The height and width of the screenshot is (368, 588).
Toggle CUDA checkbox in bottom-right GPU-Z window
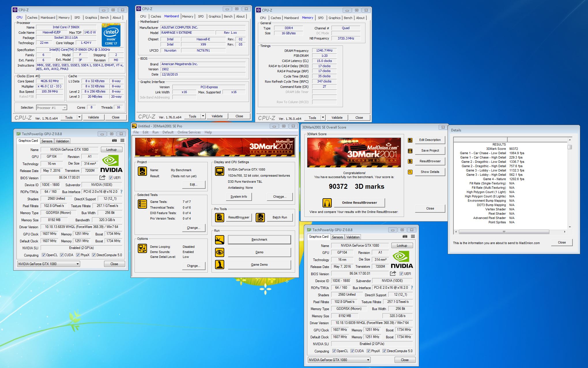[352, 351]
